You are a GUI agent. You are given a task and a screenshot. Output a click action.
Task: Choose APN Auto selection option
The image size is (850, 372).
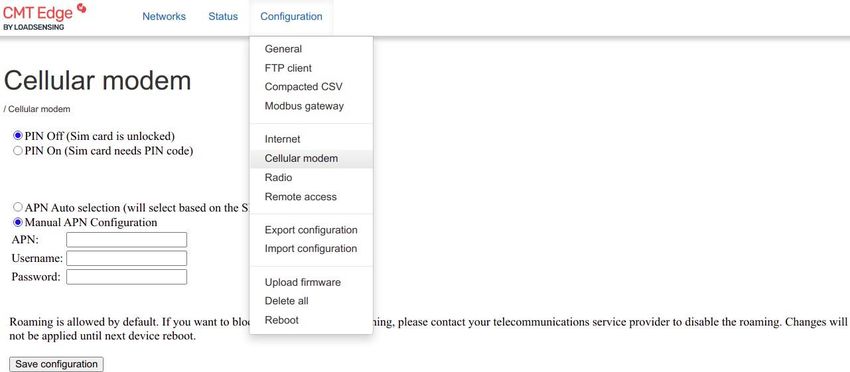(x=18, y=207)
